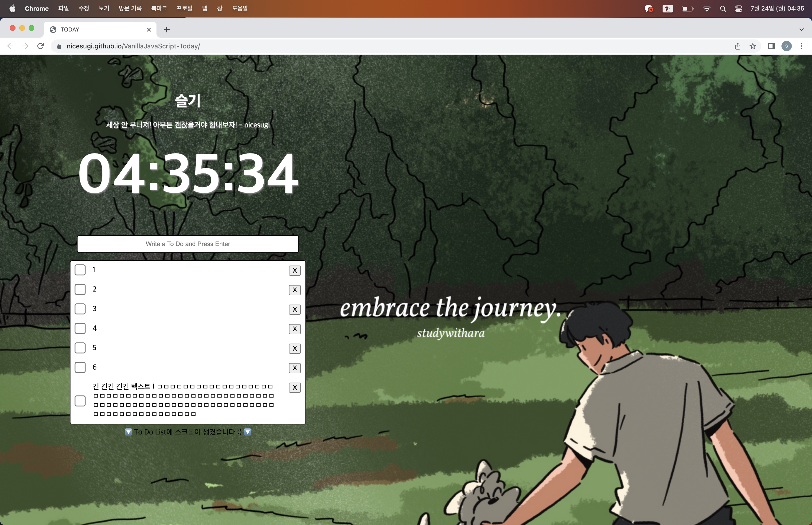
Task: Open Control Center
Action: pyautogui.click(x=738, y=9)
